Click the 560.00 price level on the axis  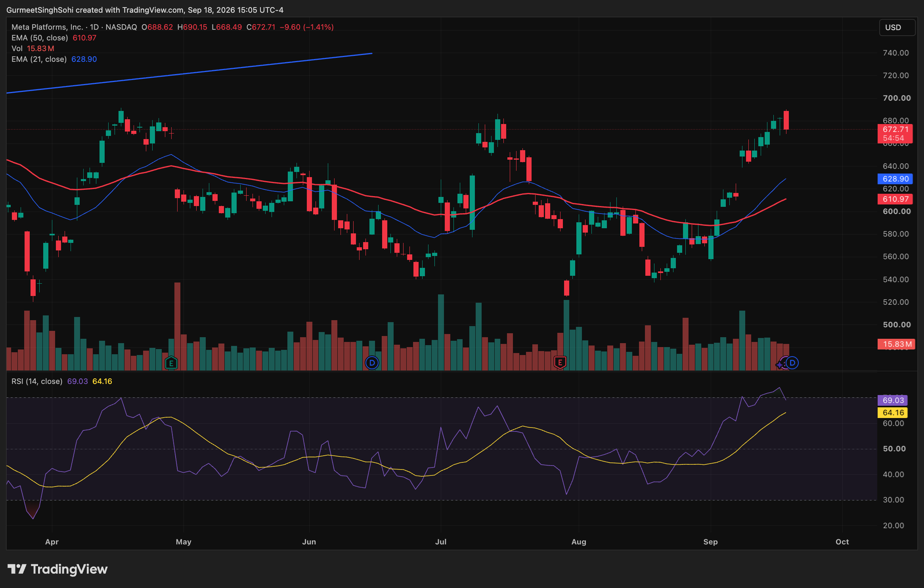pyautogui.click(x=896, y=256)
